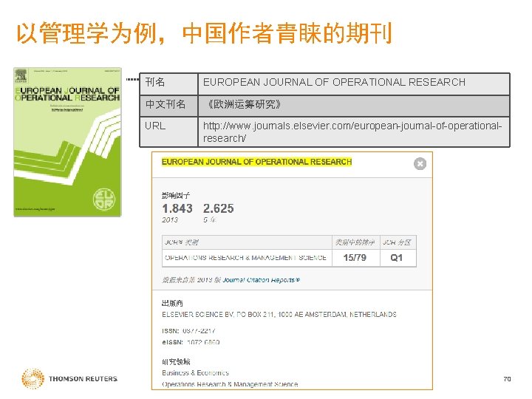Click the 2.625 five-year impact factor
Viewport: 532px width, 399px height.
tap(219, 208)
